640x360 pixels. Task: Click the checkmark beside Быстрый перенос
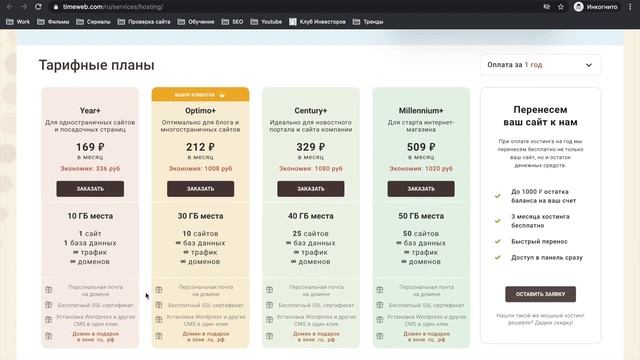tap(498, 241)
